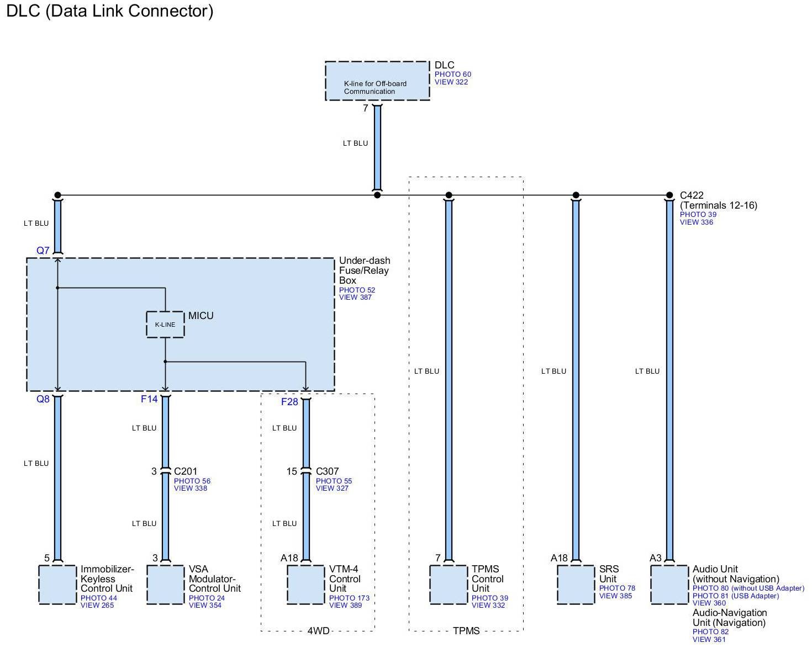Open PHOTO 56 for connector C201
Screen dimensions: 812x648
click(192, 481)
